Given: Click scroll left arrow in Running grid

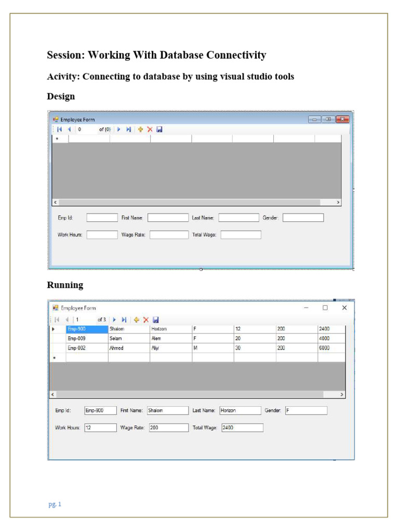Looking at the screenshot, I should tap(52, 395).
